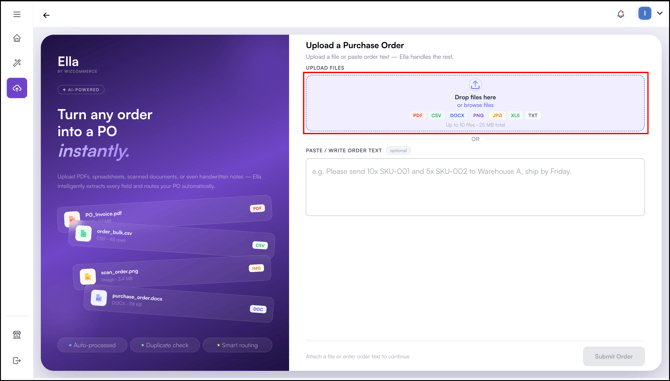670x381 pixels.
Task: Select the upload cloud sidebar icon
Action: click(17, 88)
